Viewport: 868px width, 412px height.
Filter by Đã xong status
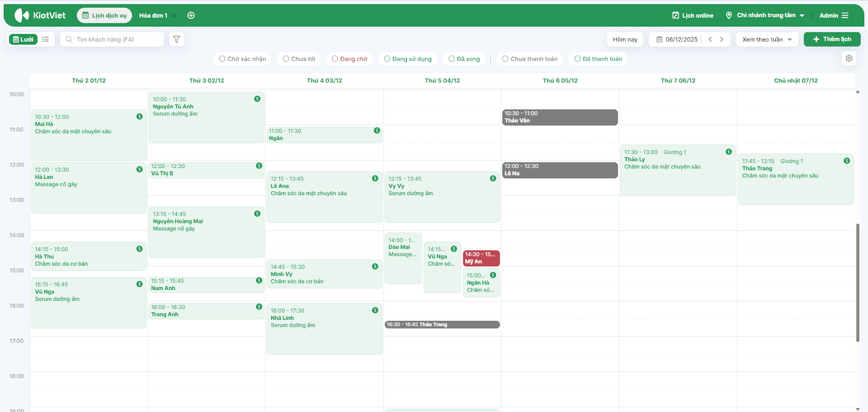pyautogui.click(x=464, y=59)
